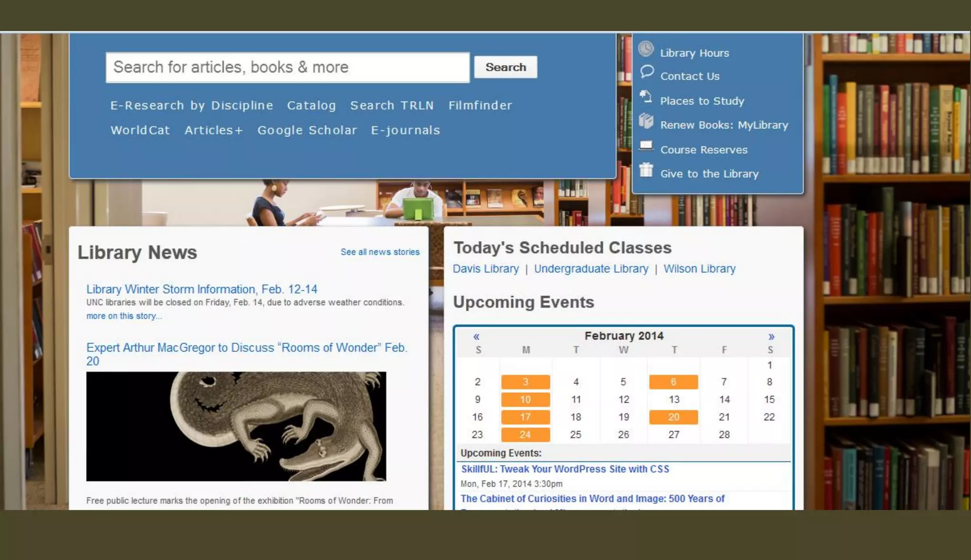Open E-Research by Discipline link
Image resolution: width=971 pixels, height=560 pixels.
[x=192, y=105]
